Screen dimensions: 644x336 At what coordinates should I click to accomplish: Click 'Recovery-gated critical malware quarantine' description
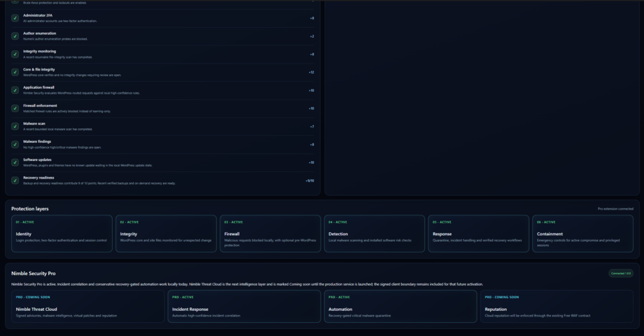[x=359, y=316]
